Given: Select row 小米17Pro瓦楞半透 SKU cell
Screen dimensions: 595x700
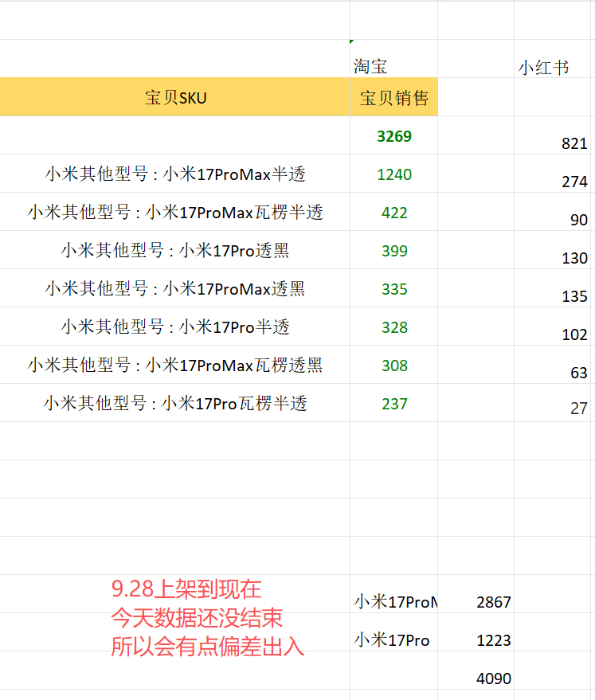Looking at the screenshot, I should pos(175,403).
